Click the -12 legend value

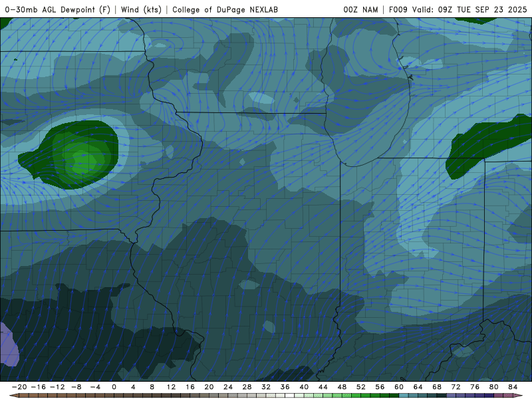click(57, 387)
